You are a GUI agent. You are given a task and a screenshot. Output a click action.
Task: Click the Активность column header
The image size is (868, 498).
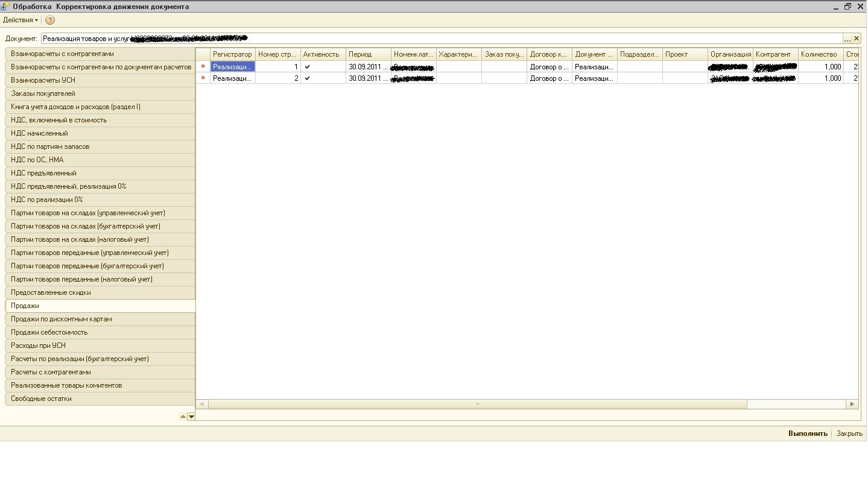click(323, 54)
